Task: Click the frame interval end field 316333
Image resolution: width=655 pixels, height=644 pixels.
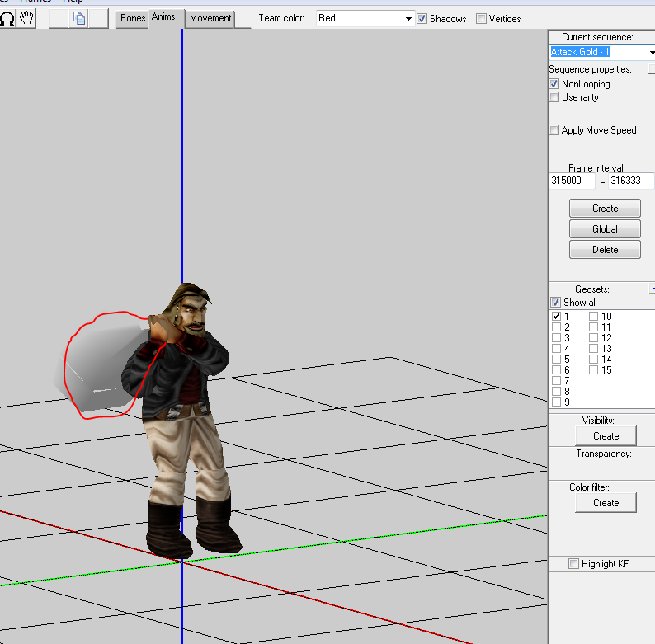Action: point(631,181)
